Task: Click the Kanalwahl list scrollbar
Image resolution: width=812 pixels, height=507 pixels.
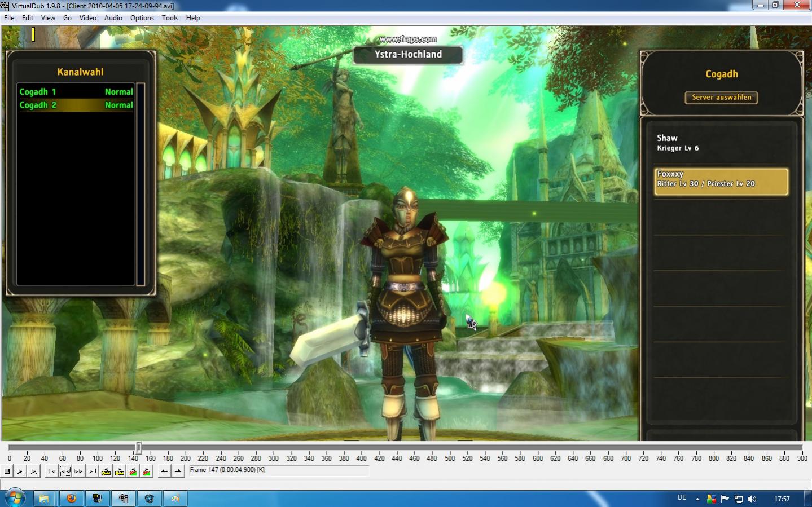Action: [x=141, y=184]
